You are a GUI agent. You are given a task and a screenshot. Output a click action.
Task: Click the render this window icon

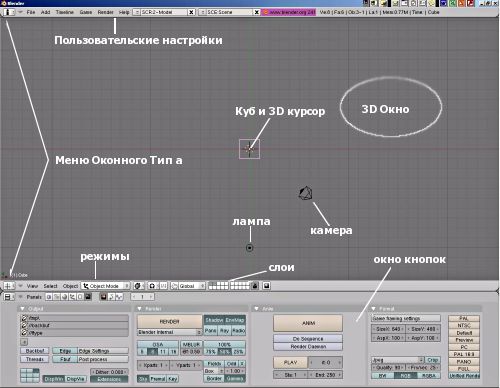[x=266, y=286]
